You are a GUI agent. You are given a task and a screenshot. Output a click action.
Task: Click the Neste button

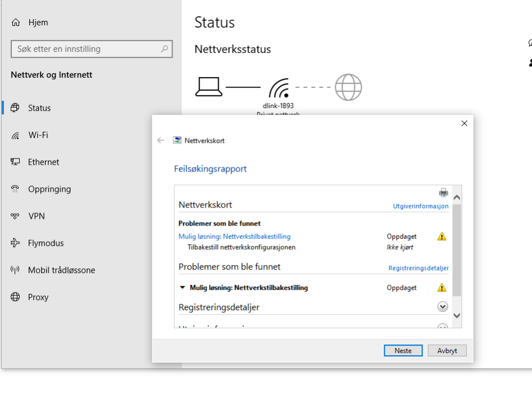[x=403, y=350]
